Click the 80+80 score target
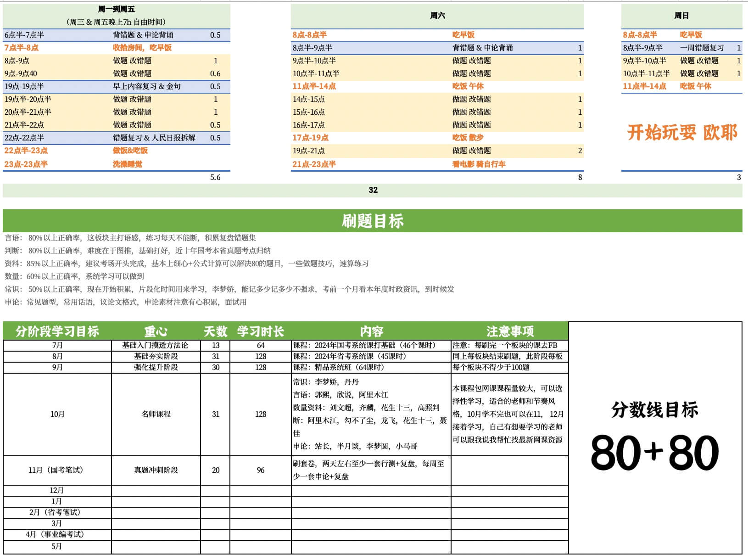 tap(655, 453)
